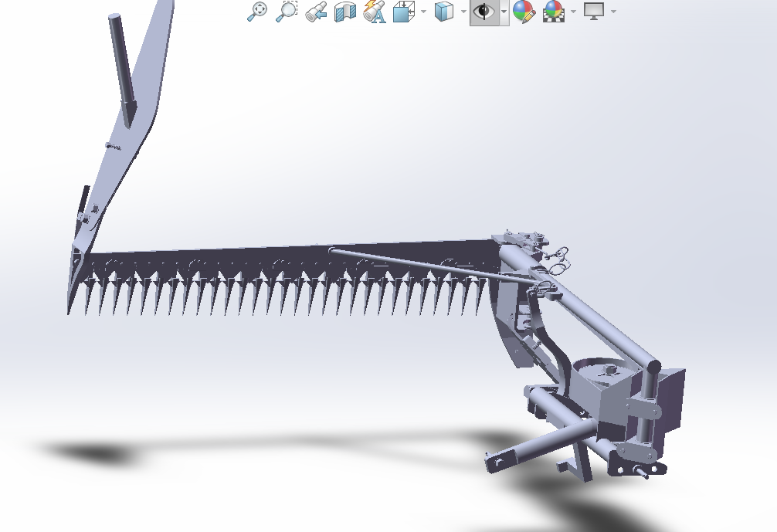Expand the Hide/Show Items dropdown arrow
The image size is (777, 532).
[504, 12]
